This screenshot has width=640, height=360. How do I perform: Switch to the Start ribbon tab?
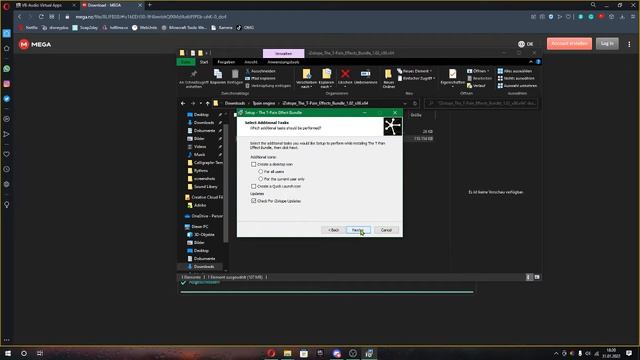204,62
